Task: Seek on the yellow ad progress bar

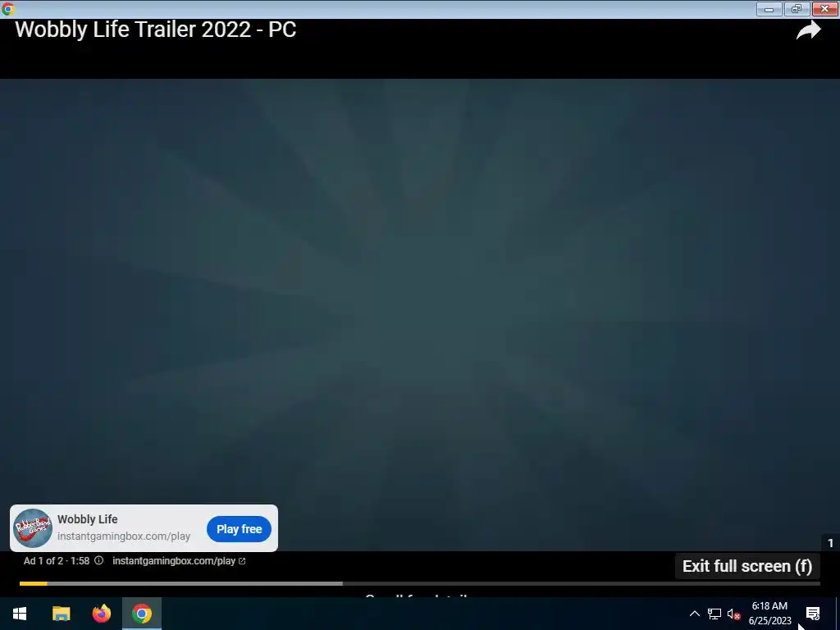Action: 33,583
